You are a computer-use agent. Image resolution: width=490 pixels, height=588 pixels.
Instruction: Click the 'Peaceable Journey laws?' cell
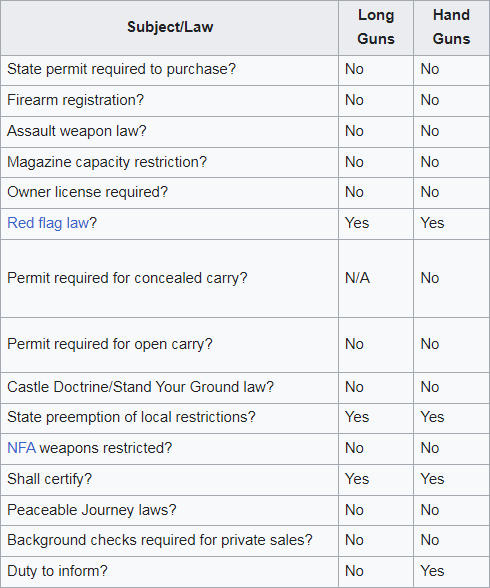[170, 510]
